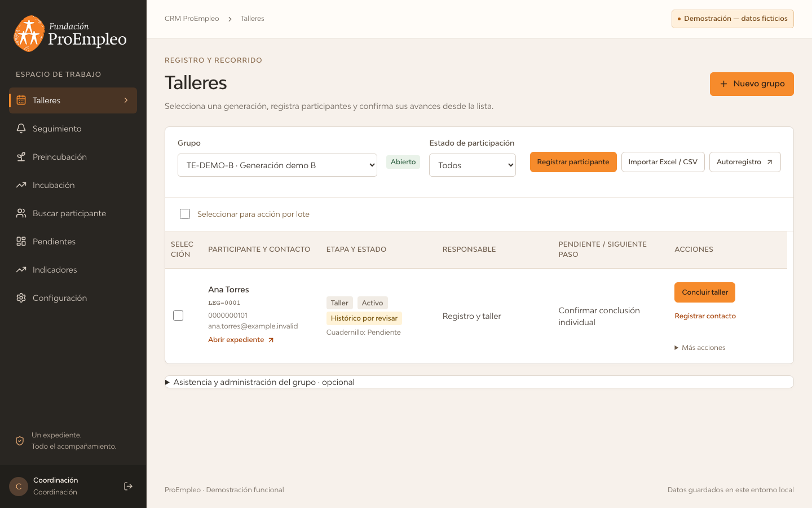Click the Nuevo grupo button label
The image size is (812, 508).
pos(759,84)
